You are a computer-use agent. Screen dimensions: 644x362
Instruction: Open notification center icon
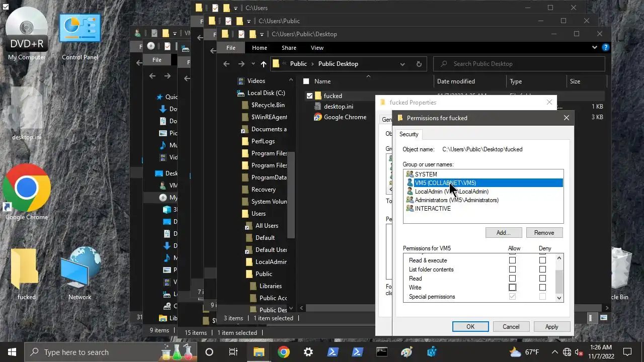pos(627,352)
